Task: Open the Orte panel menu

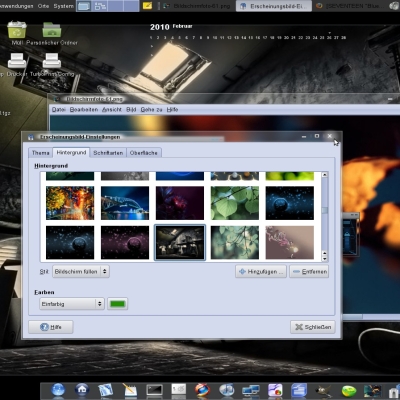Action: (43, 6)
